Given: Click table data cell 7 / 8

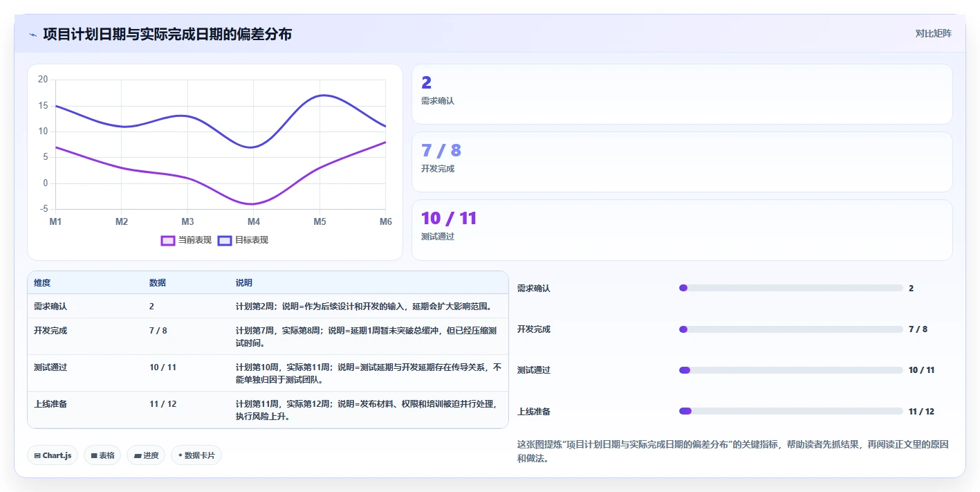Looking at the screenshot, I should coord(158,330).
